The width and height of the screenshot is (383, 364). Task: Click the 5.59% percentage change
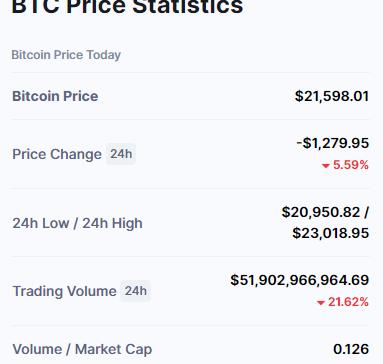coord(351,165)
